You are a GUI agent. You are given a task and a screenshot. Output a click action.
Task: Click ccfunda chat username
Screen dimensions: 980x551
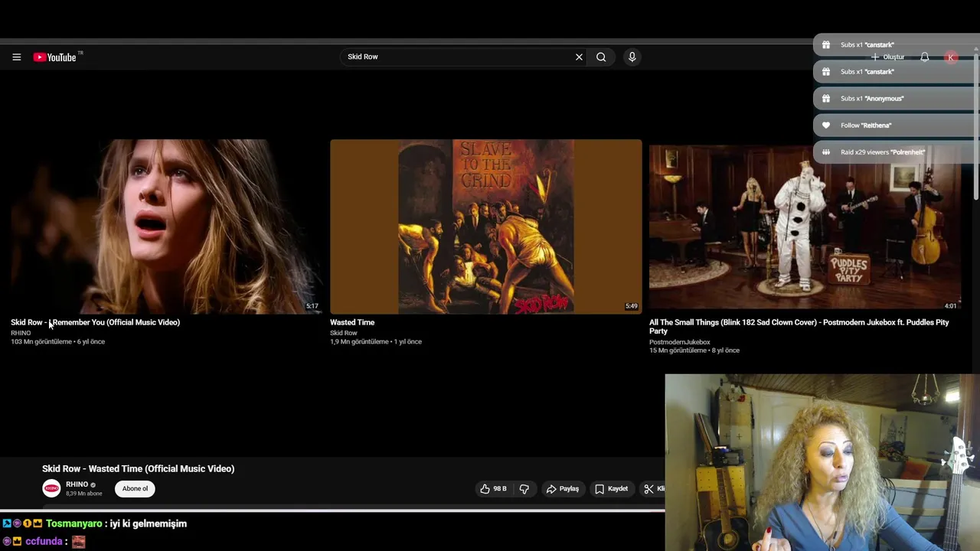pyautogui.click(x=44, y=541)
